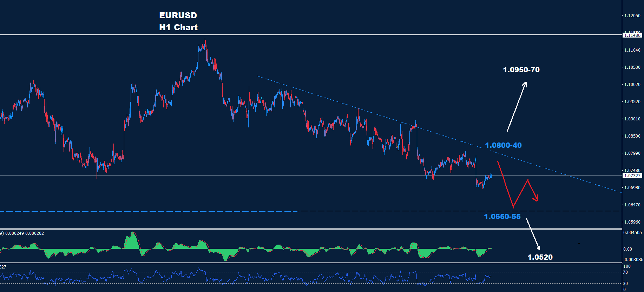
Task: Click the 1.0950-70 target text label
Action: click(521, 70)
